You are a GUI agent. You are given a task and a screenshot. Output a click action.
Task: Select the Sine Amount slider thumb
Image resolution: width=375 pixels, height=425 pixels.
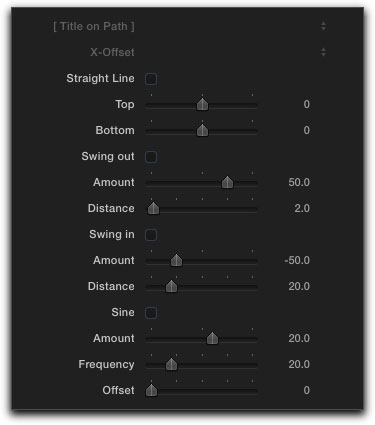point(212,339)
